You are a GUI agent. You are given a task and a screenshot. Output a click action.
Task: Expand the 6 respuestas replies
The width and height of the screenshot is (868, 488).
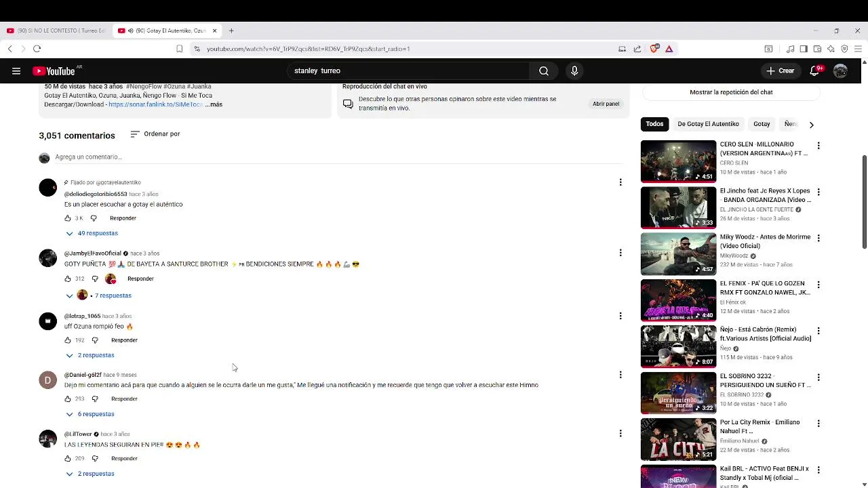pyautogui.click(x=90, y=414)
